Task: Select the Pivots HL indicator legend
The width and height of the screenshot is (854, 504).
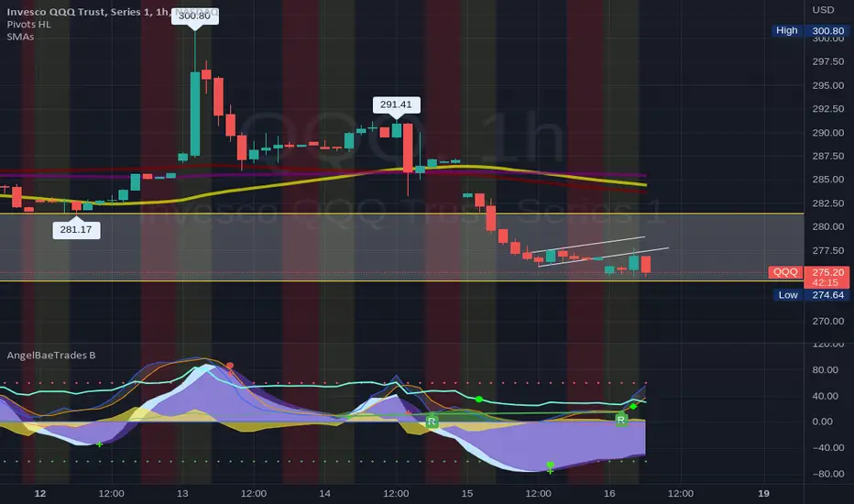Action: pyautogui.click(x=29, y=24)
